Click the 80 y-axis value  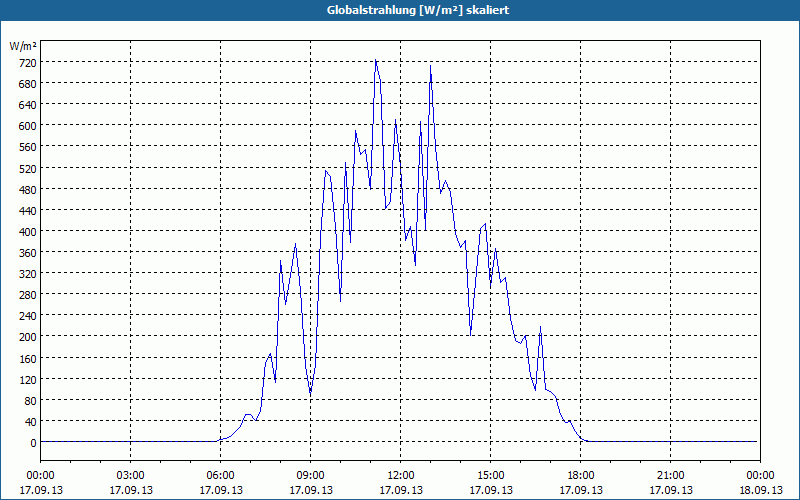click(31, 401)
